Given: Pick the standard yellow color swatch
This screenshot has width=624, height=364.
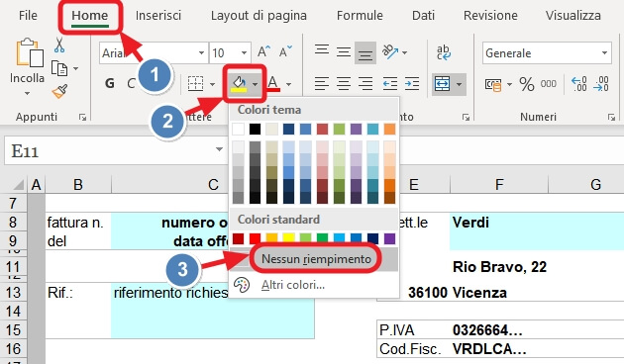Looking at the screenshot, I should (288, 238).
